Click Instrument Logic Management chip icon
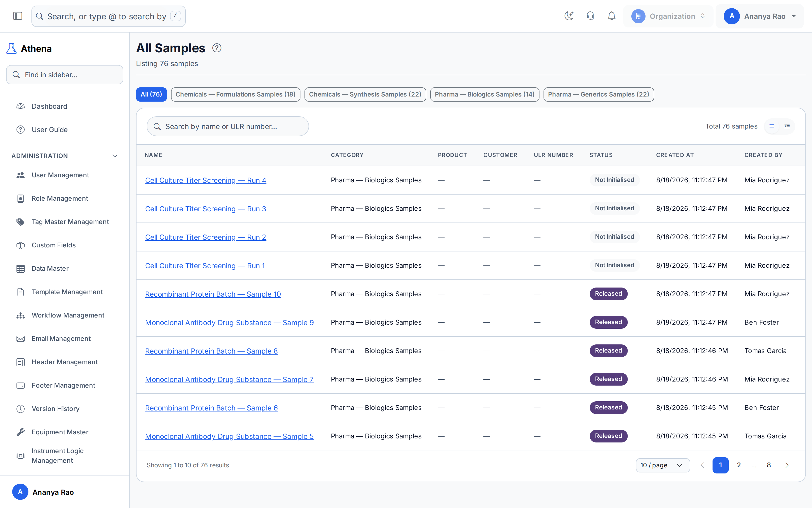Viewport: 812px width, 508px height. [x=21, y=456]
